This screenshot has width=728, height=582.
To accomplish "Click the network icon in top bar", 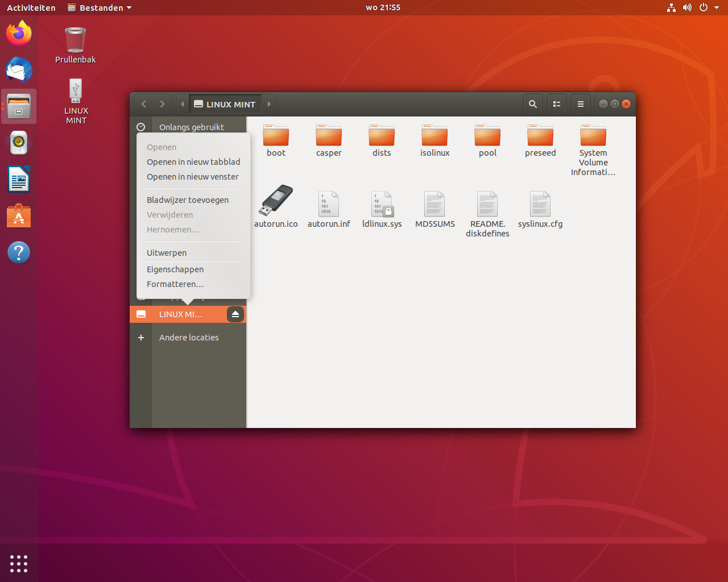I will (x=671, y=7).
